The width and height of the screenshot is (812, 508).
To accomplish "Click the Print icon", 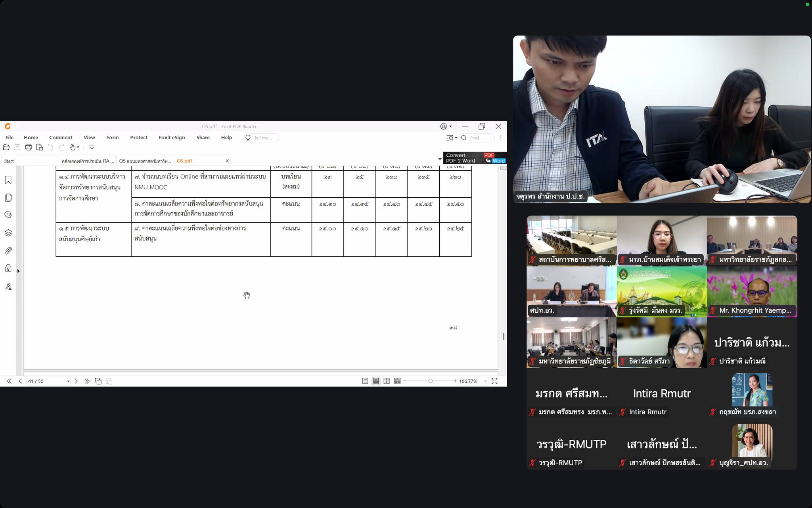I will tap(29, 147).
